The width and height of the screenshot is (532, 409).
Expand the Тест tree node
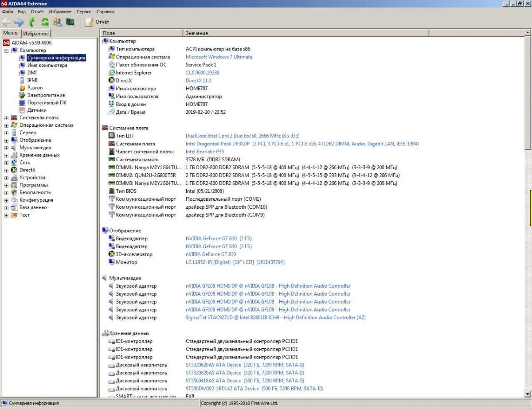pos(7,215)
